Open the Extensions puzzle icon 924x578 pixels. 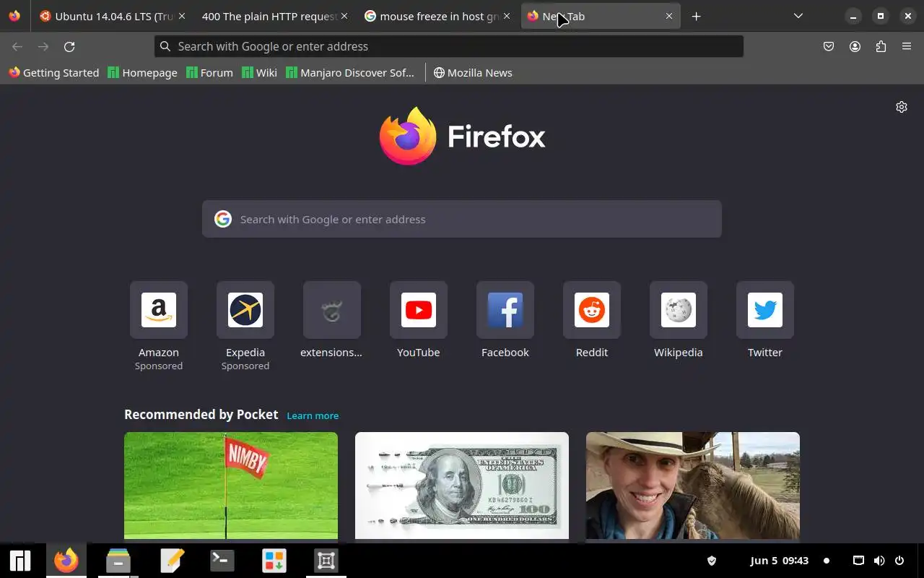881,46
